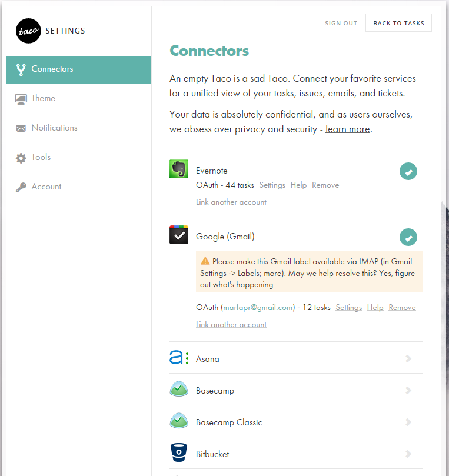Expand the Basecamp Classic connector chevron
The image size is (449, 476).
(x=408, y=422)
